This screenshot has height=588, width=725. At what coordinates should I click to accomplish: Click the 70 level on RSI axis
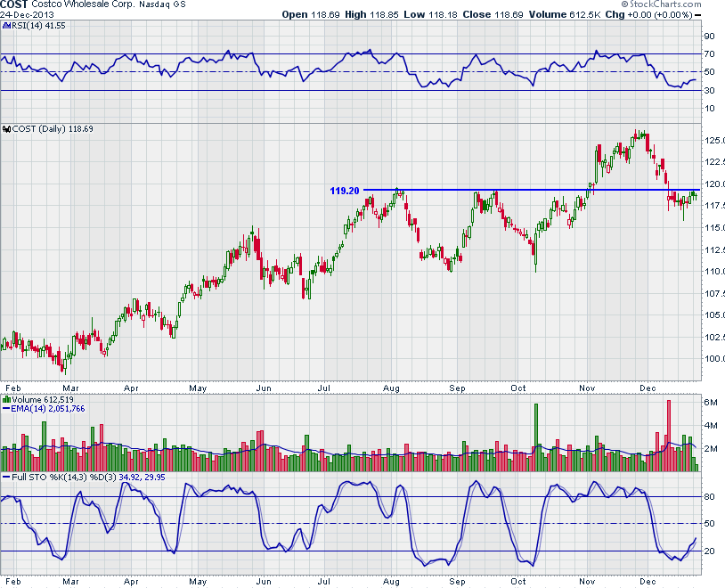[x=709, y=54]
